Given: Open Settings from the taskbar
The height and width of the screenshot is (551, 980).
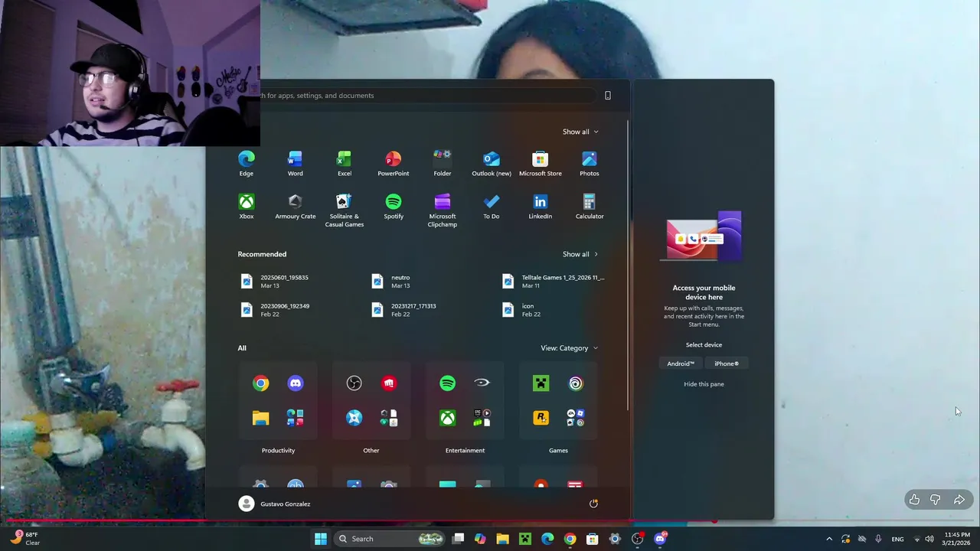Looking at the screenshot, I should pos(615,539).
